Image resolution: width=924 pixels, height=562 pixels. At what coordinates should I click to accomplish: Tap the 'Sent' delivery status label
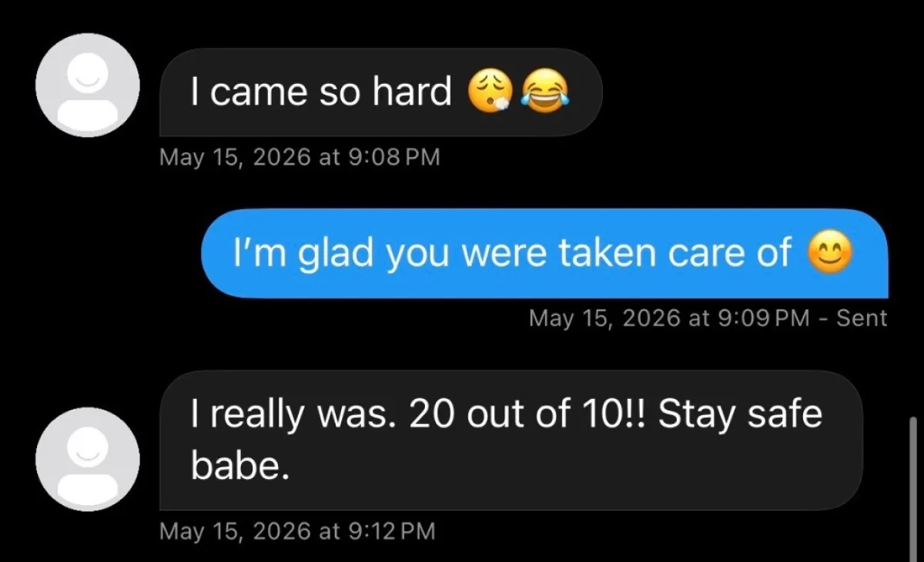(862, 317)
